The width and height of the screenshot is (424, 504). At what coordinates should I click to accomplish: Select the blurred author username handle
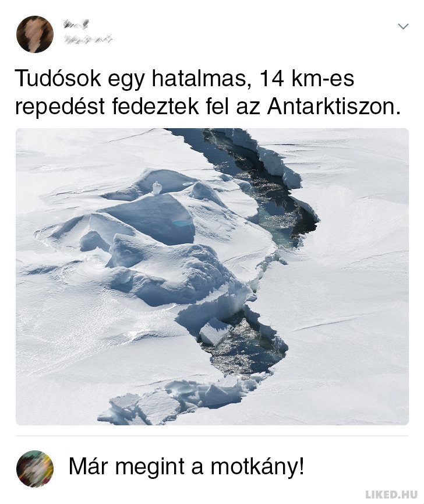click(88, 39)
